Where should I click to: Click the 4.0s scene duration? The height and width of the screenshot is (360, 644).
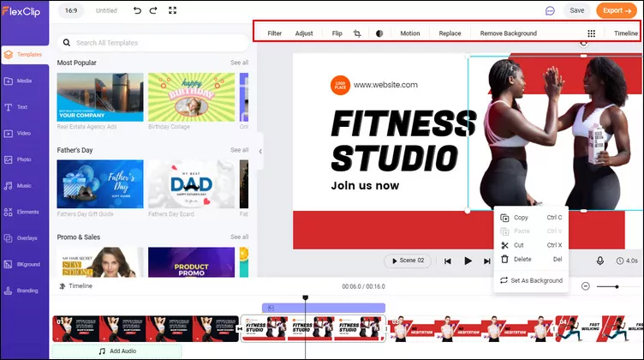pyautogui.click(x=627, y=261)
